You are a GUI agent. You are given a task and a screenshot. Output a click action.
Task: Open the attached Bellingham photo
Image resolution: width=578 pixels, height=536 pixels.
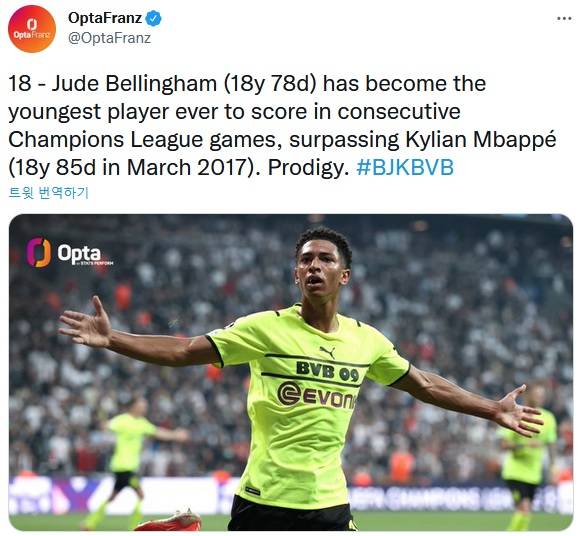[291, 372]
